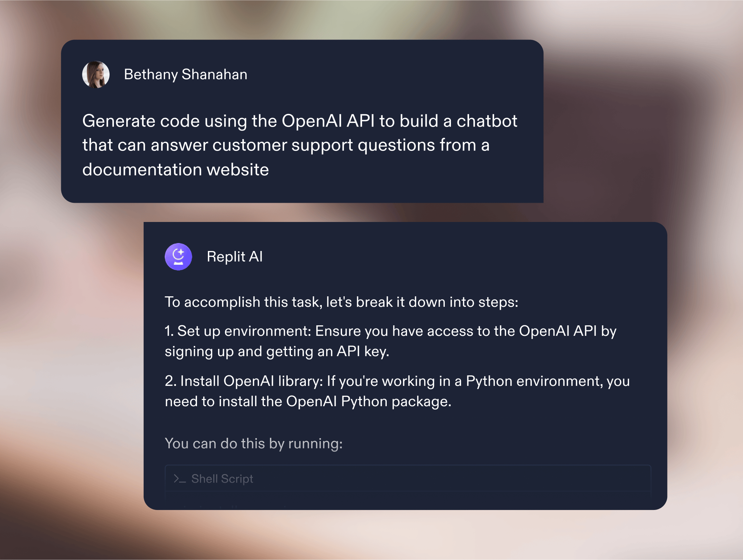Click the 'Generate code using the OpenAI API' line

pos(299,121)
